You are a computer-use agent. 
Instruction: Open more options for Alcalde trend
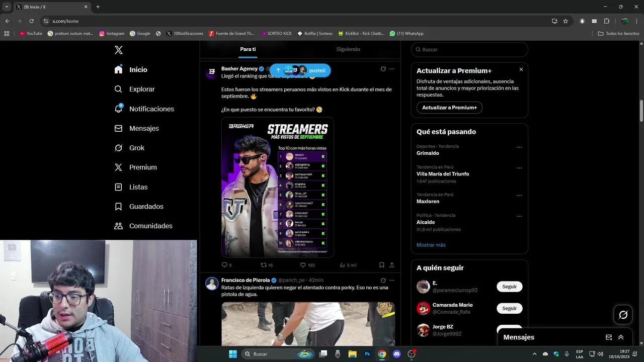click(519, 216)
